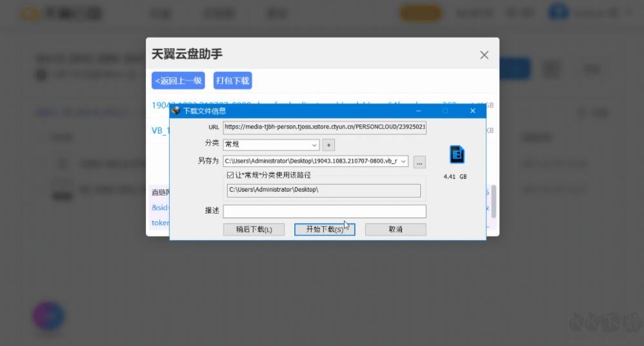
Task: Click the <返回上一级 button
Action: pos(178,81)
